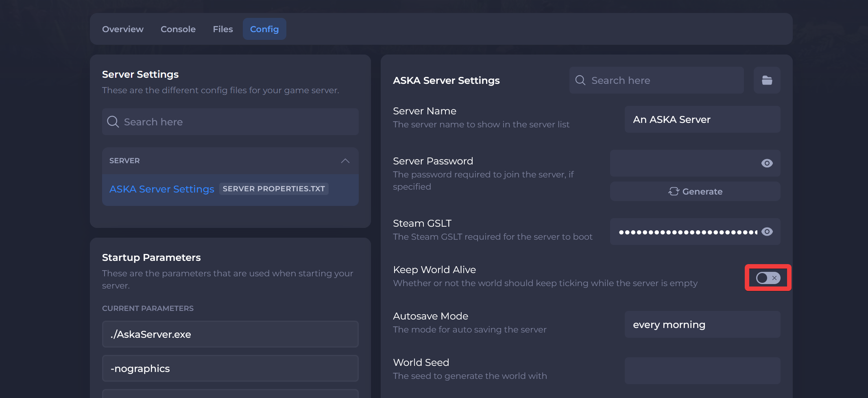
Task: Click the World Seed input field
Action: [x=702, y=371]
